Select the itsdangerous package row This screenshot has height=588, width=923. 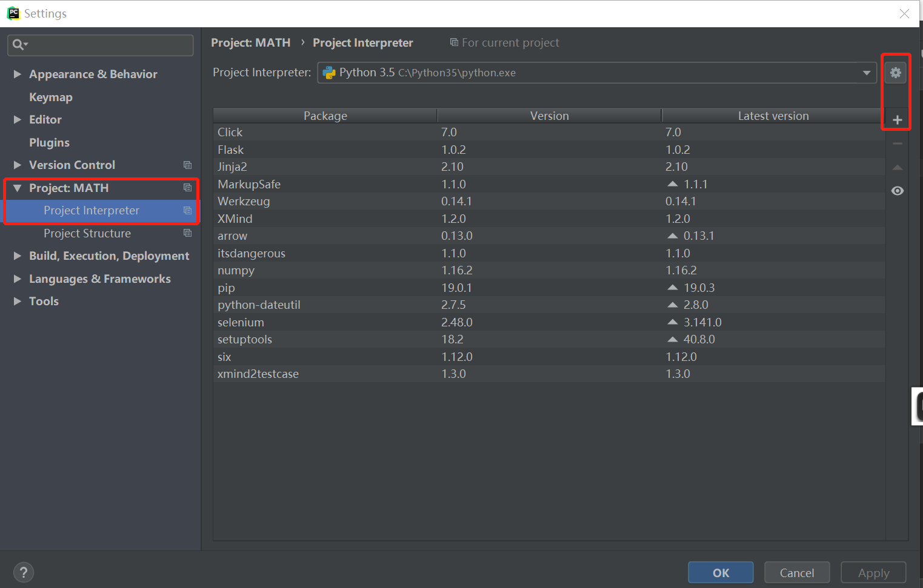[549, 253]
